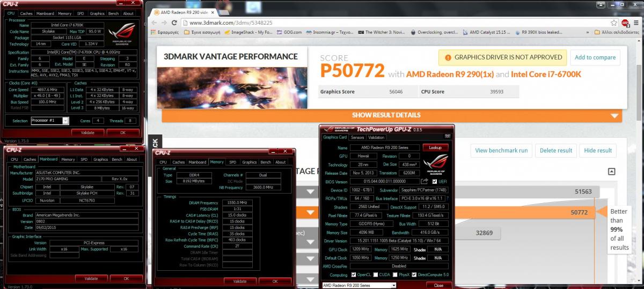Image resolution: width=644 pixels, height=289 pixels.
Task: Open the Έγινε εισαγωγή bookmarks folder
Action: [x=202, y=32]
